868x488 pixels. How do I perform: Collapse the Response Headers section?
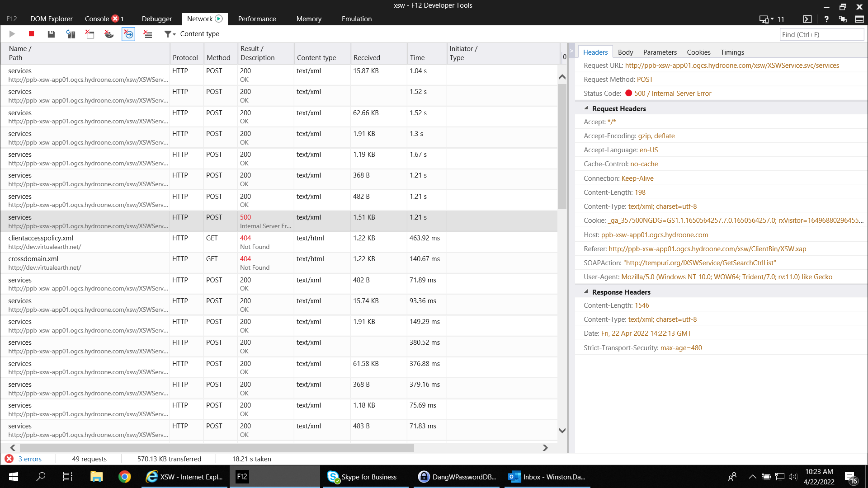pos(586,292)
